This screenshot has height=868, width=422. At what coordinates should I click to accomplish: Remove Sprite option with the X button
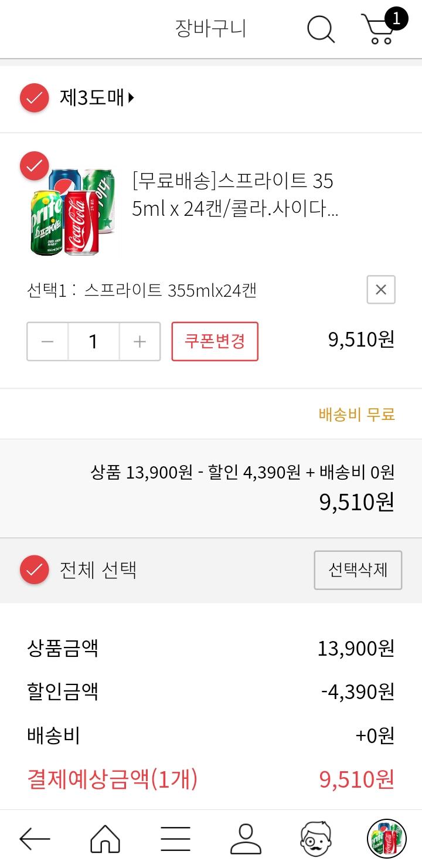click(381, 290)
